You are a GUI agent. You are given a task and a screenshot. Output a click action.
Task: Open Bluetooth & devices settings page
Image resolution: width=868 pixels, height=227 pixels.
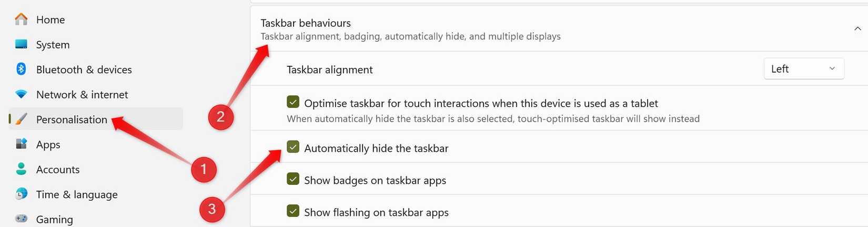84,70
